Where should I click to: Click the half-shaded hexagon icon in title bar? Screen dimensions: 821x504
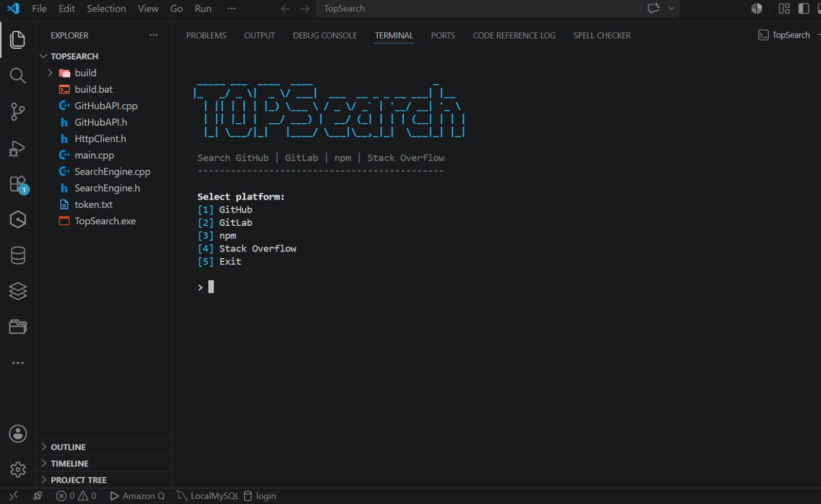(x=757, y=8)
